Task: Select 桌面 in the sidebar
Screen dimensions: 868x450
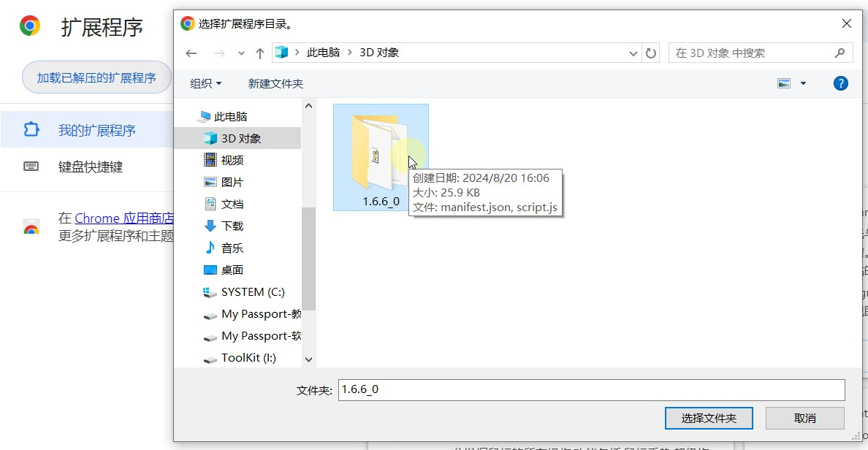Action: pyautogui.click(x=232, y=270)
